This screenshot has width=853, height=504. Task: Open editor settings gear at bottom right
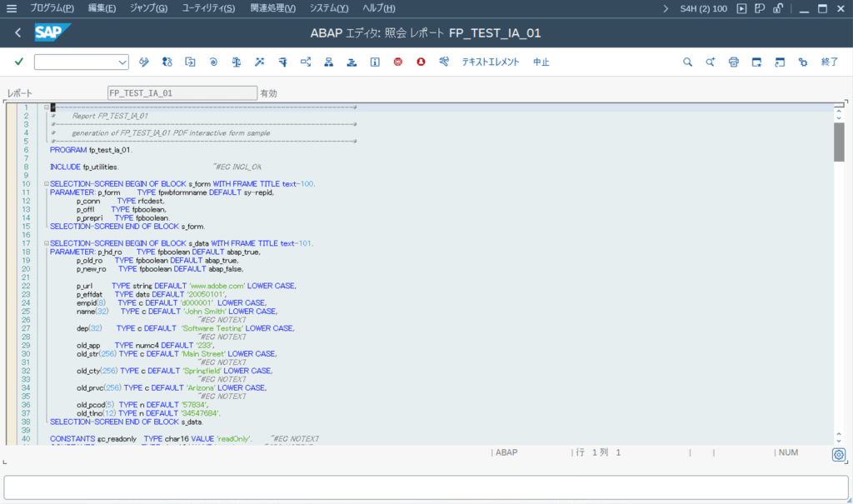pyautogui.click(x=839, y=454)
